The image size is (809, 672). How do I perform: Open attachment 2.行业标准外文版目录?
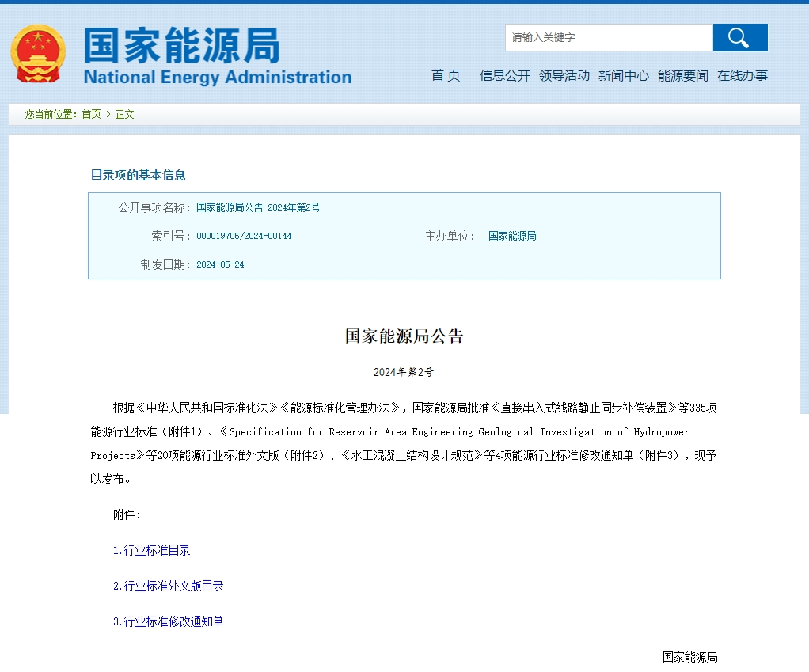coord(168,586)
